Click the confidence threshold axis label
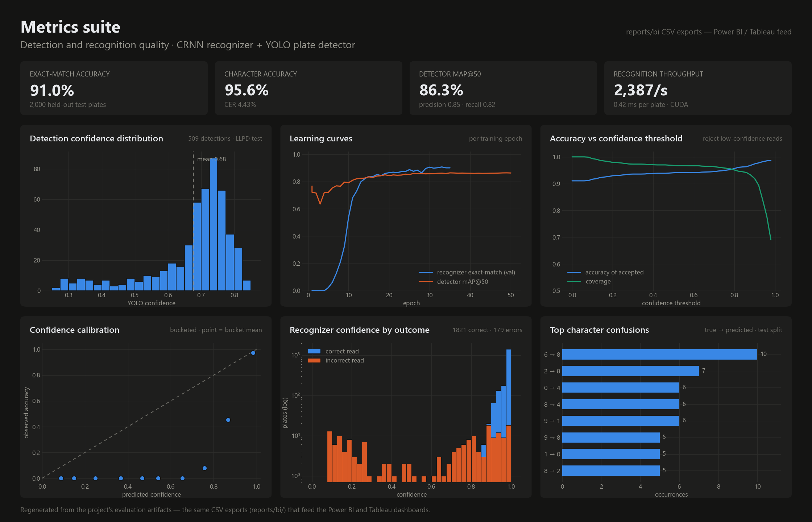Viewport: 812px width, 522px height. point(671,303)
